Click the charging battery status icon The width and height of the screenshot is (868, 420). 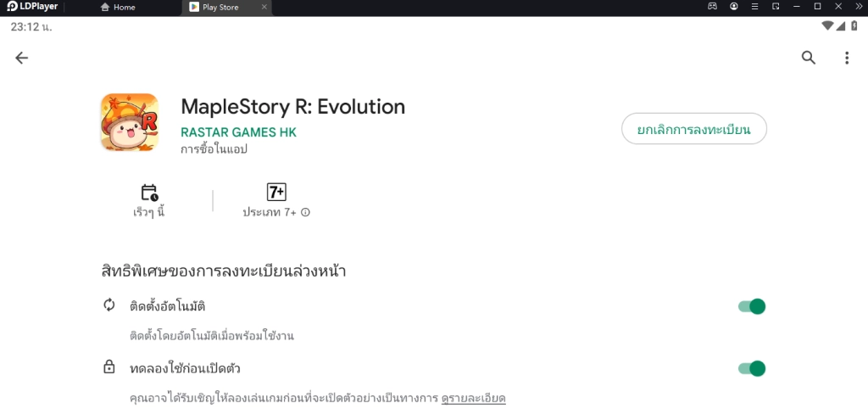854,25
